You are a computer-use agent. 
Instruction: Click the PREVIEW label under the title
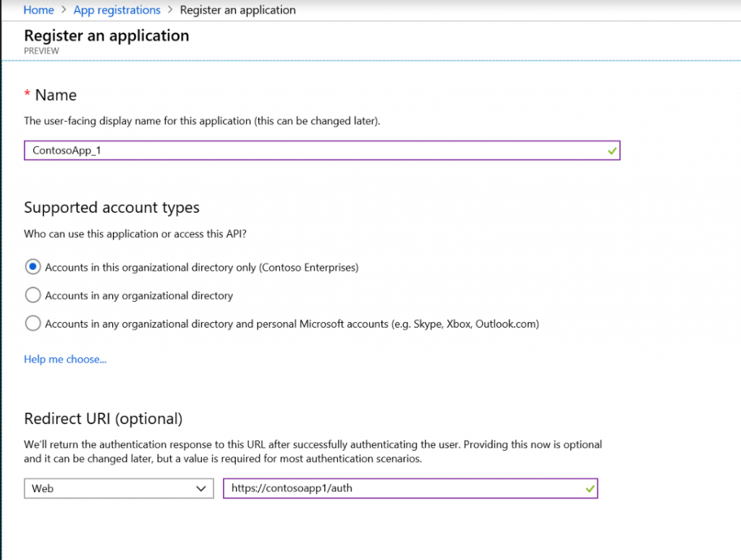coord(41,51)
